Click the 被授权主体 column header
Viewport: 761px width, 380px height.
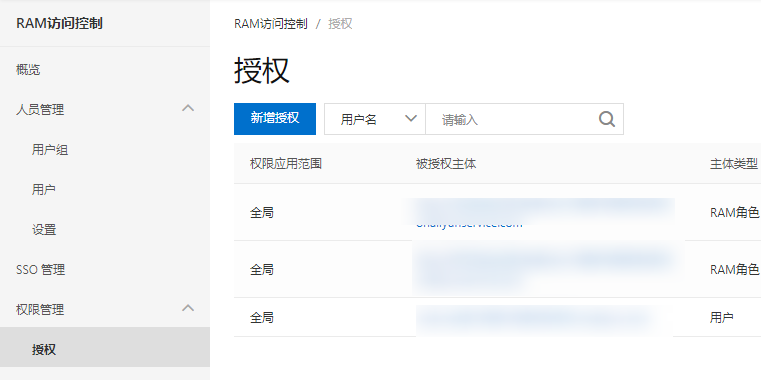pos(446,164)
